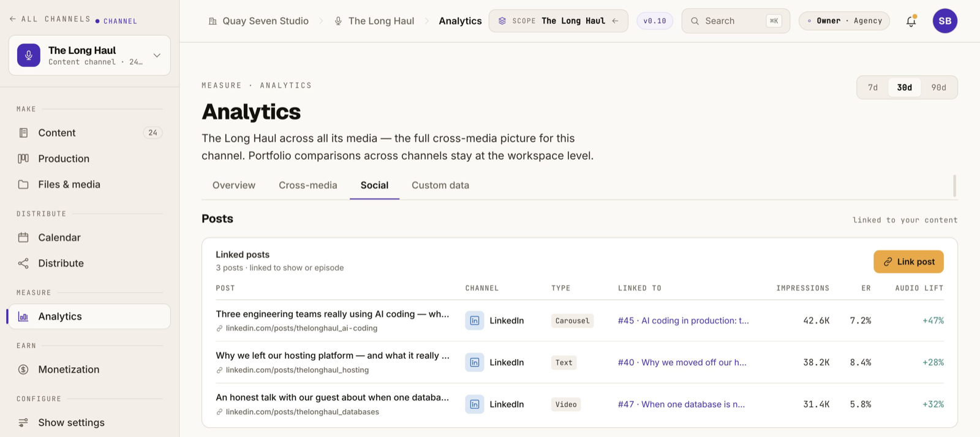Click the Carousel type tag
Viewport: 980px width, 437px height.
click(572, 321)
